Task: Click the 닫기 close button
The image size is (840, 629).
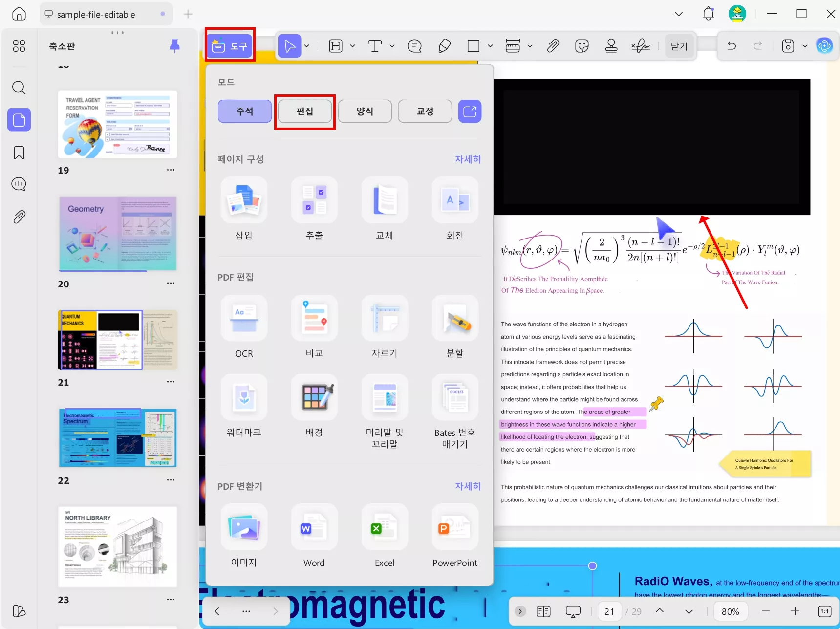Action: (x=679, y=46)
